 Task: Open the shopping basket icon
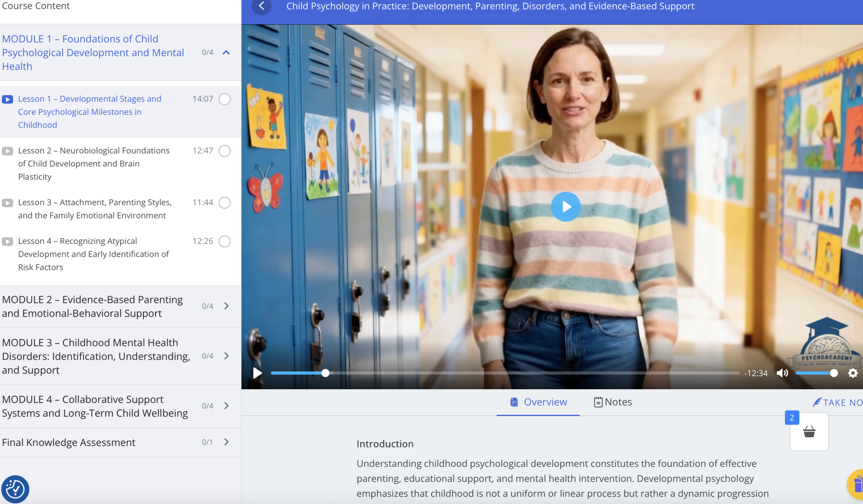click(809, 432)
